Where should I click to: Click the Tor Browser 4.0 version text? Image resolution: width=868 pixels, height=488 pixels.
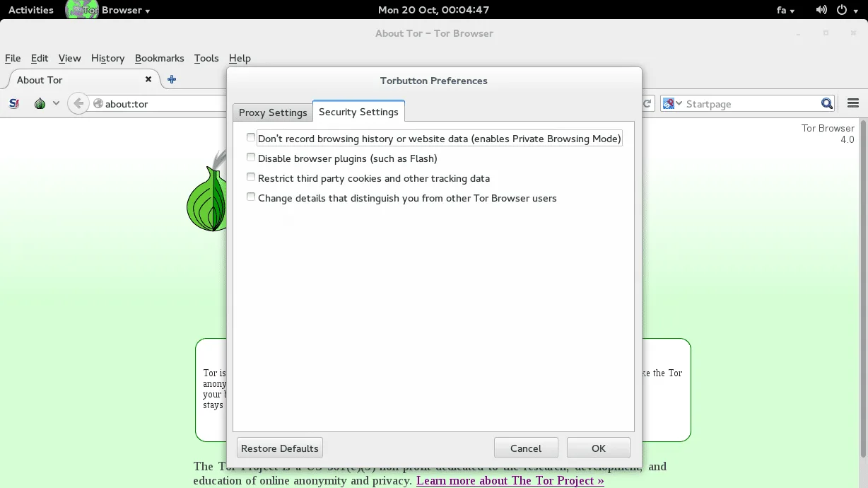click(828, 134)
